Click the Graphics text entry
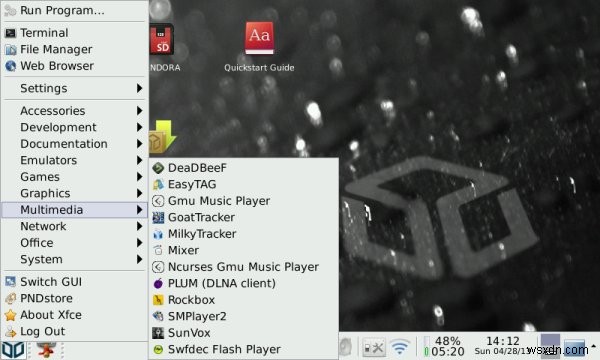Image resolution: width=600 pixels, height=360 pixels. (45, 194)
